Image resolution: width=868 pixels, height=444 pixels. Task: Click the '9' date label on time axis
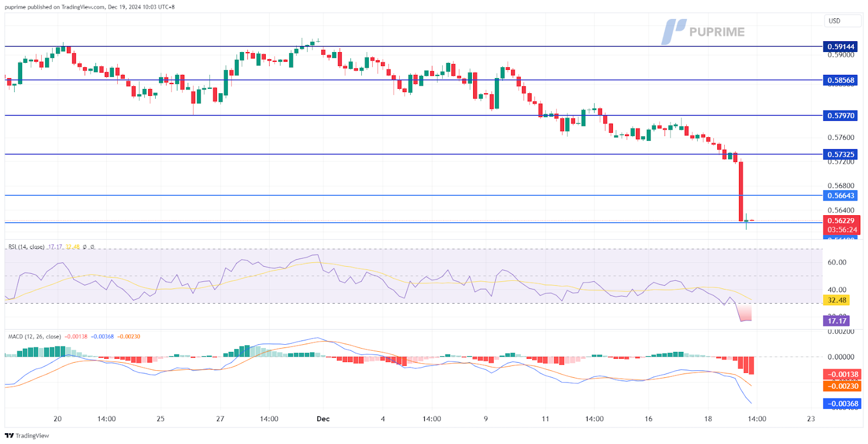tap(486, 419)
